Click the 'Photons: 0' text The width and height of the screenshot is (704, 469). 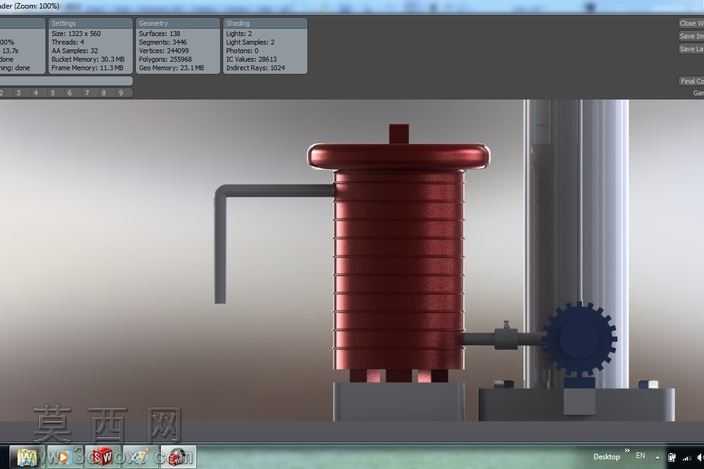tap(242, 51)
